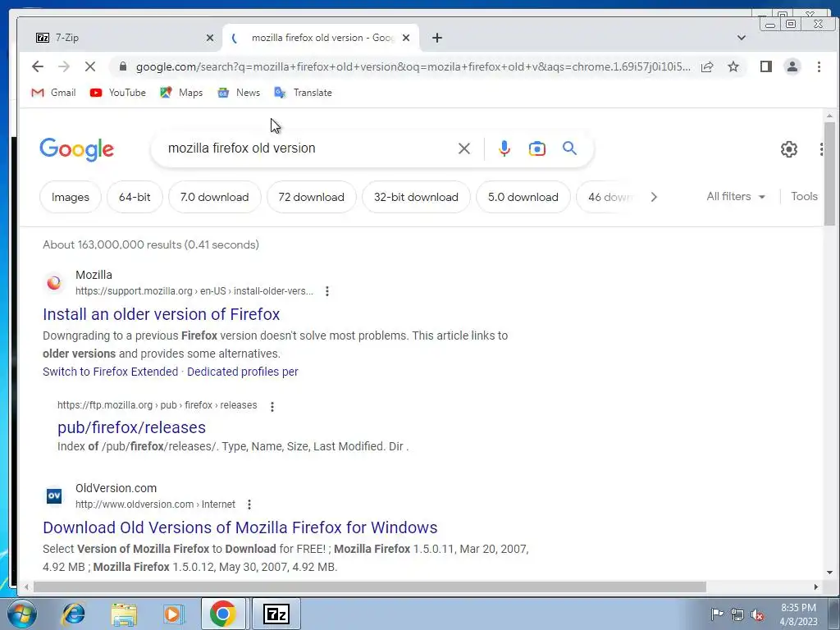The image size is (840, 630).
Task: Open Download Old Versions of Mozilla Firefox link
Action: [240, 527]
